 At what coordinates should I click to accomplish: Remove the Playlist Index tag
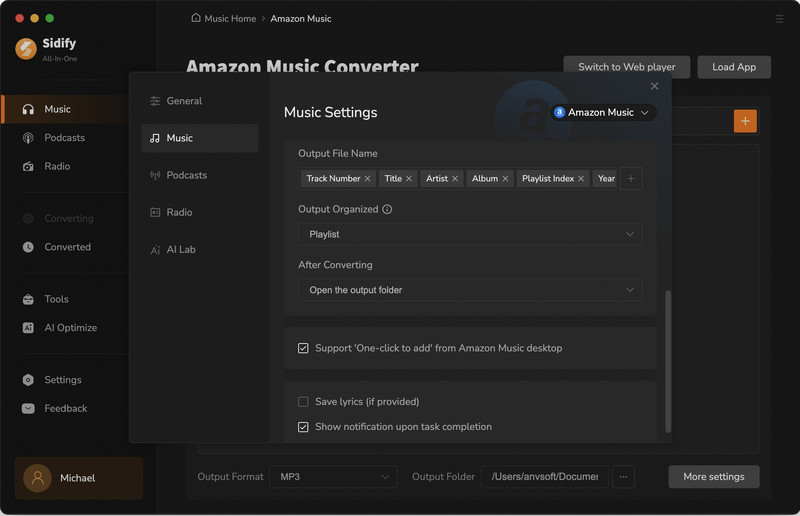click(581, 179)
